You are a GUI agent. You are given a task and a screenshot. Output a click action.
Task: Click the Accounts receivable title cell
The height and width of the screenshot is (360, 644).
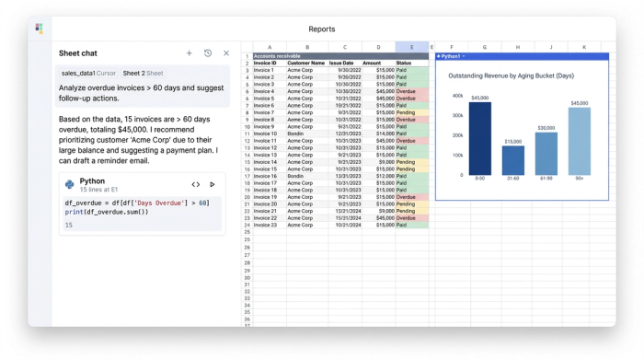click(x=340, y=56)
